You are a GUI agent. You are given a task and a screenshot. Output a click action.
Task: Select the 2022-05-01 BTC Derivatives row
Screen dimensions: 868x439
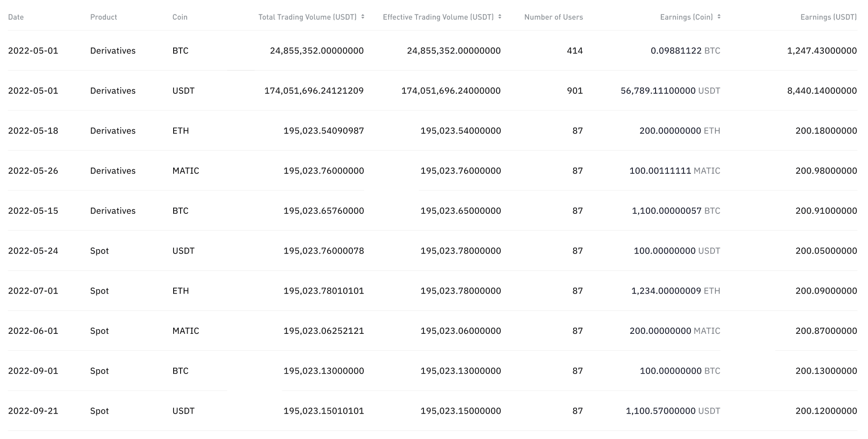(x=433, y=51)
